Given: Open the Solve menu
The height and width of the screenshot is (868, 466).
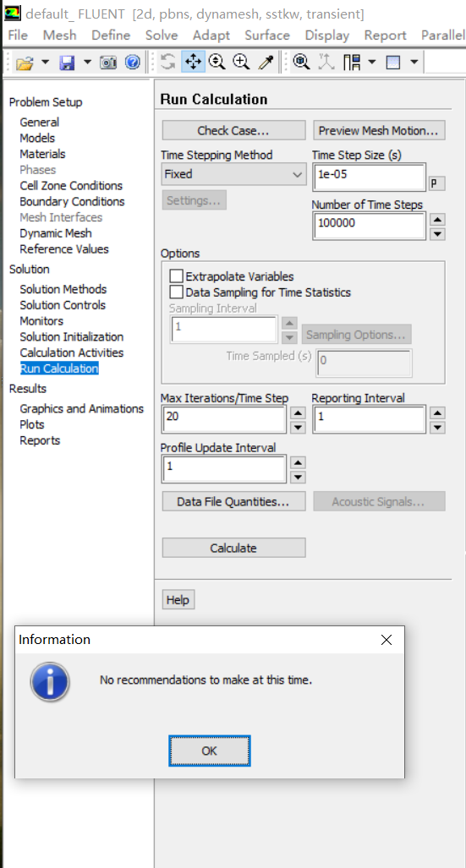Looking at the screenshot, I should coord(162,35).
